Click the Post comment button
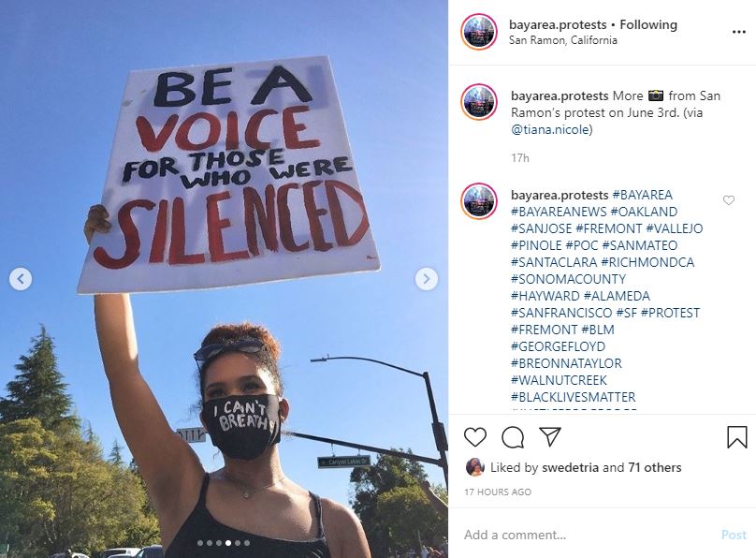The width and height of the screenshot is (756, 558). pos(734,535)
